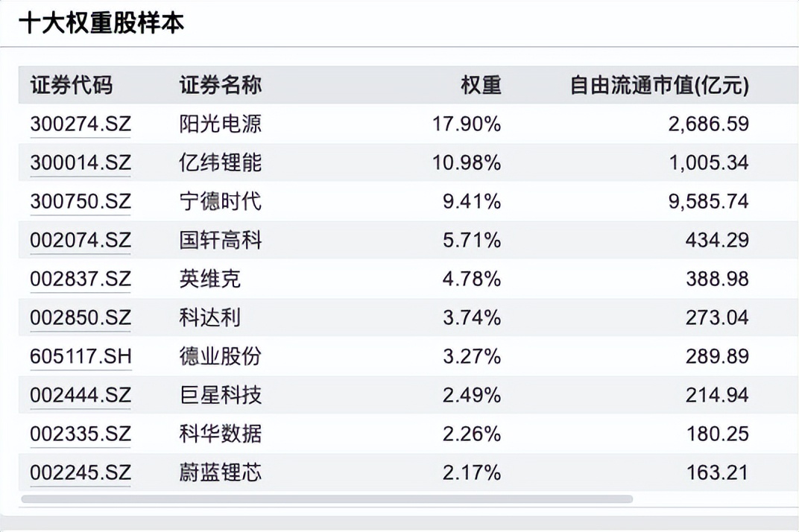
Task: Sort by 权重 column header
Action: point(481,86)
